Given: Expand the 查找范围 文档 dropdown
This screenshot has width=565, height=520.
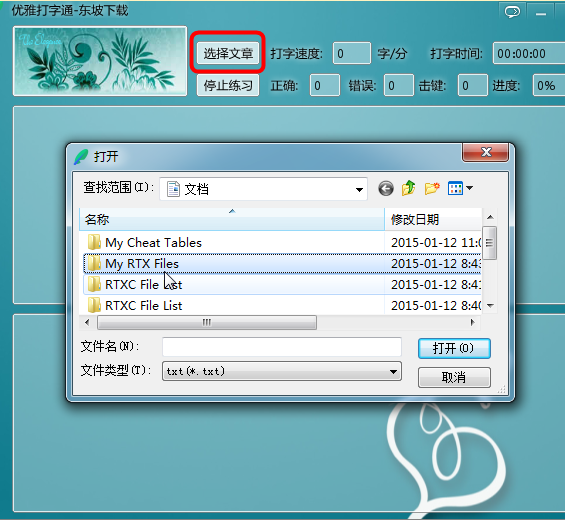Looking at the screenshot, I should (x=359, y=189).
